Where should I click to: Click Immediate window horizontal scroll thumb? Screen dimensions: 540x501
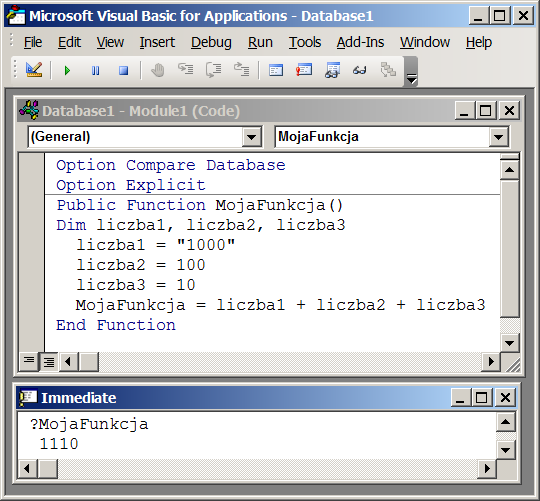pyautogui.click(x=48, y=468)
